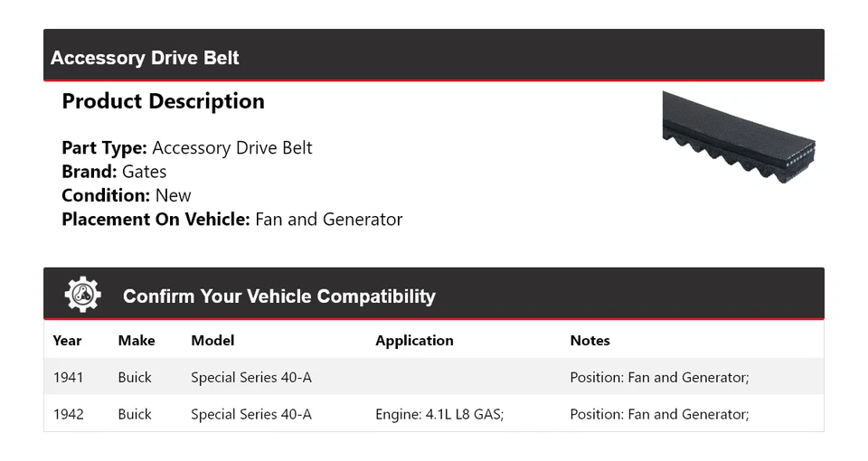This screenshot has width=868, height=461.
Task: Click the 1941 row Notes position text
Action: coord(659,377)
